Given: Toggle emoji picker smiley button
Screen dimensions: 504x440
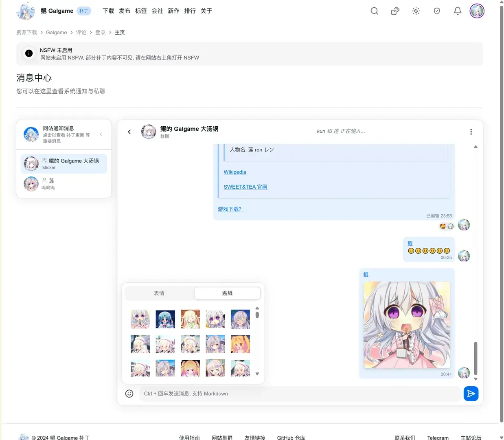Looking at the screenshot, I should coord(129,394).
